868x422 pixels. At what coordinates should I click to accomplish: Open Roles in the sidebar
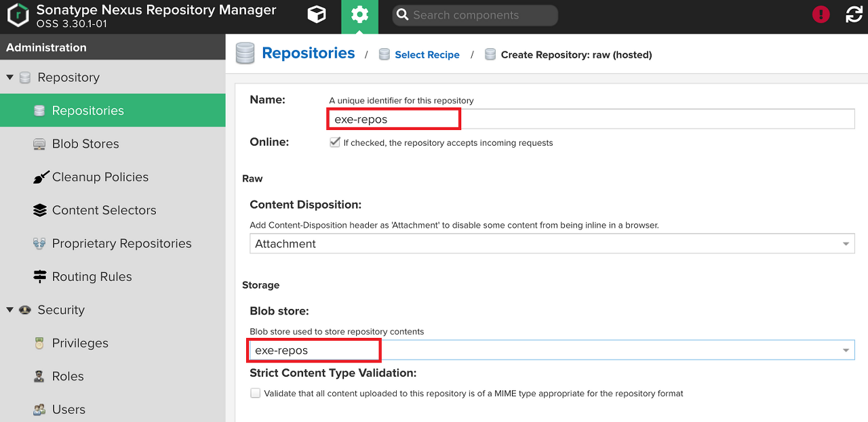(113, 376)
